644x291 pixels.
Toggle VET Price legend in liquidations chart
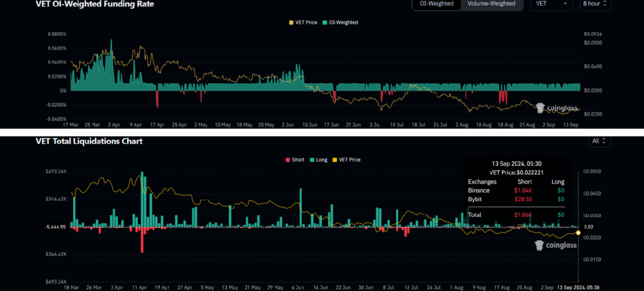pyautogui.click(x=347, y=160)
